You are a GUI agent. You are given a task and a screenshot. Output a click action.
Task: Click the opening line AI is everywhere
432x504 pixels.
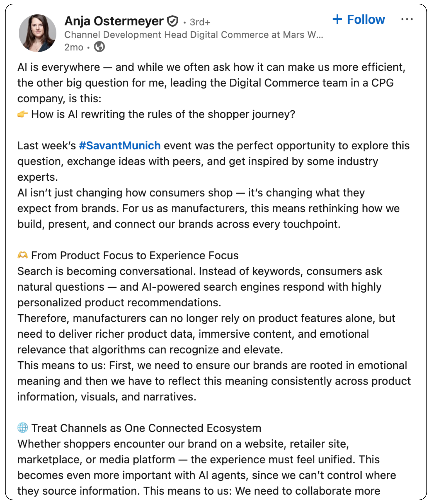coord(211,67)
